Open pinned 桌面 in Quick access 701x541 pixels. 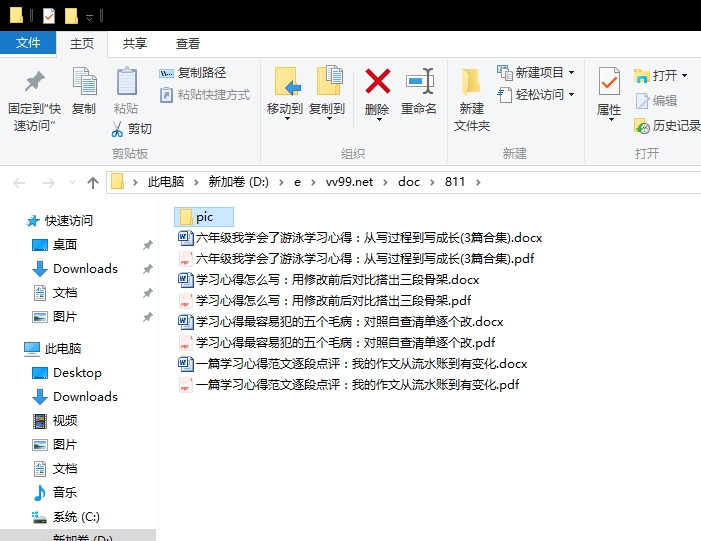click(55, 245)
